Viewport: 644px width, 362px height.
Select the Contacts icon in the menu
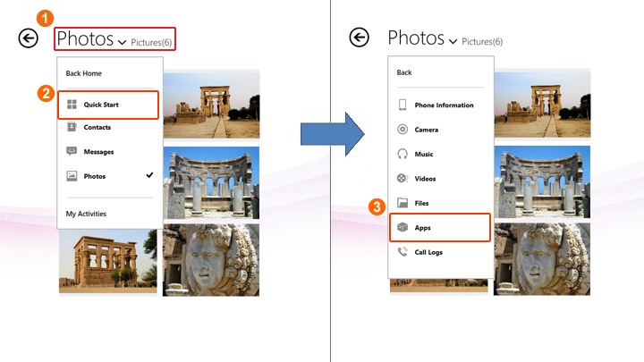pyautogui.click(x=72, y=128)
